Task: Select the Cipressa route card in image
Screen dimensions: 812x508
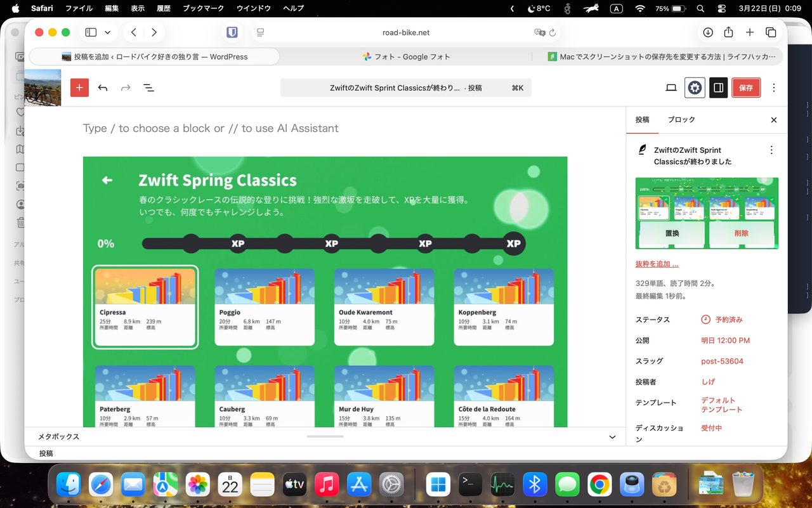Action: 145,307
